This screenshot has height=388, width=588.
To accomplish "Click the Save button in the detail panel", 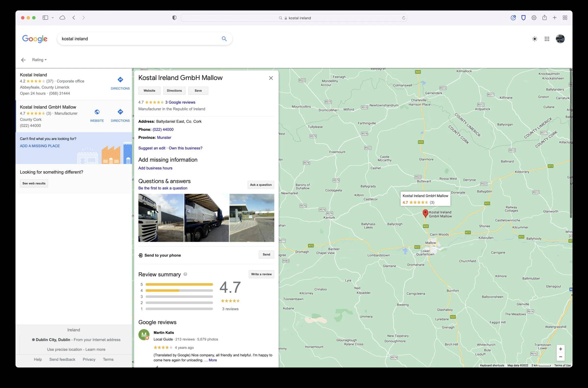I will [198, 91].
